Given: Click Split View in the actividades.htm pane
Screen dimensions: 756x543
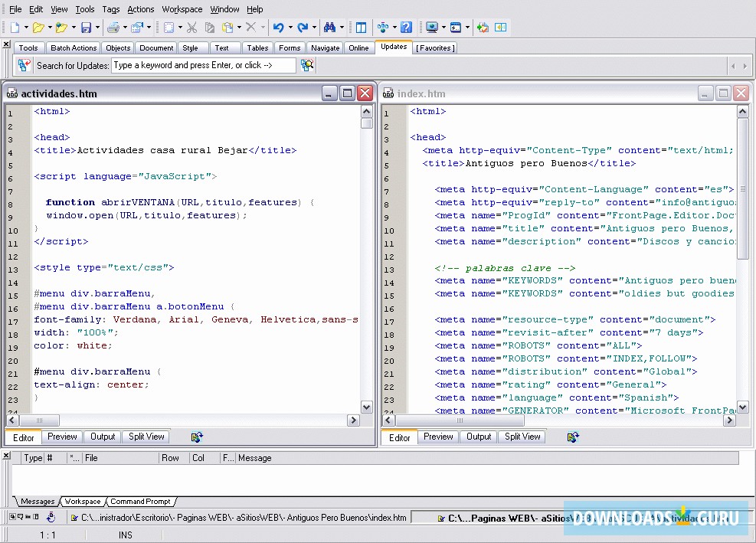Looking at the screenshot, I should tap(146, 437).
